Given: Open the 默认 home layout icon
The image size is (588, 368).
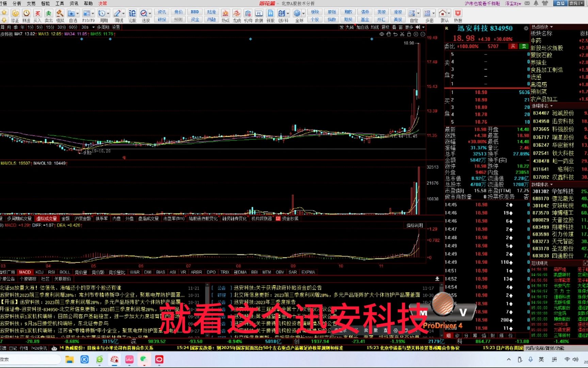Looking at the screenshot, I should pyautogui.click(x=442, y=13).
